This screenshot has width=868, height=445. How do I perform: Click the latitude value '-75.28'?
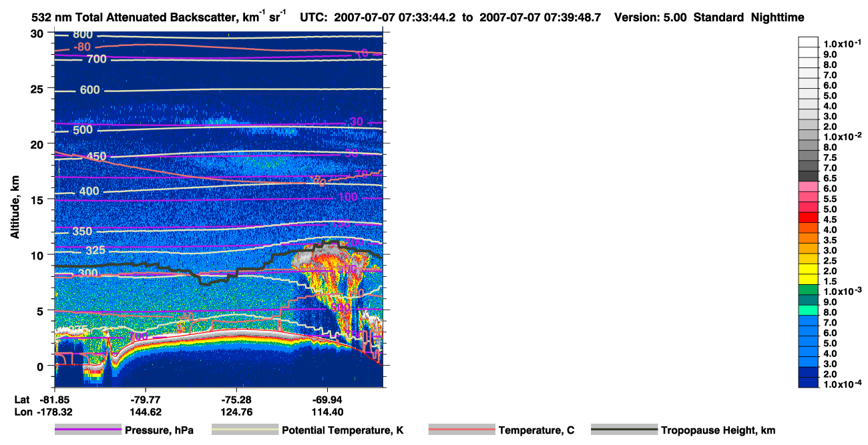236,399
